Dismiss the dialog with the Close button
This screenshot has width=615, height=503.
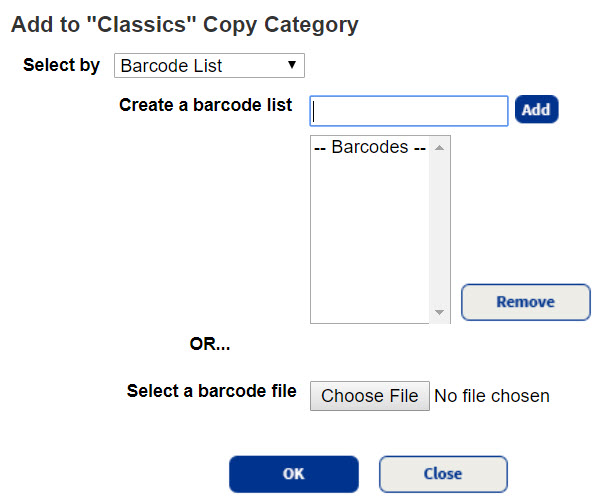click(442, 474)
